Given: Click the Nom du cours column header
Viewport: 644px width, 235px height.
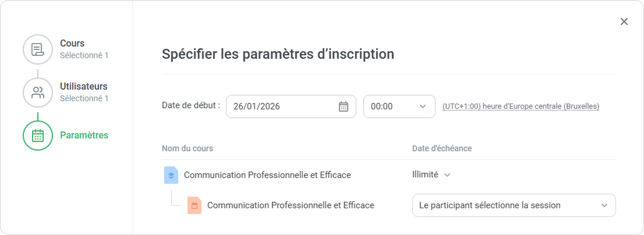Looking at the screenshot, I should pyautogui.click(x=187, y=148).
